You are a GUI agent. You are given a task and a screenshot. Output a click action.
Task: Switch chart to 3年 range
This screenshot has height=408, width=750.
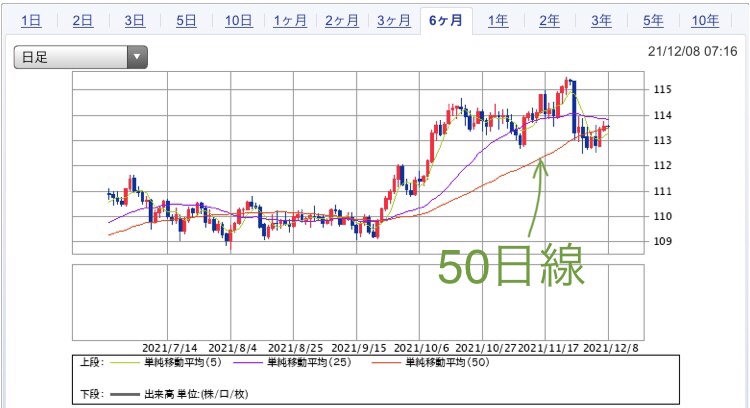[x=601, y=21]
